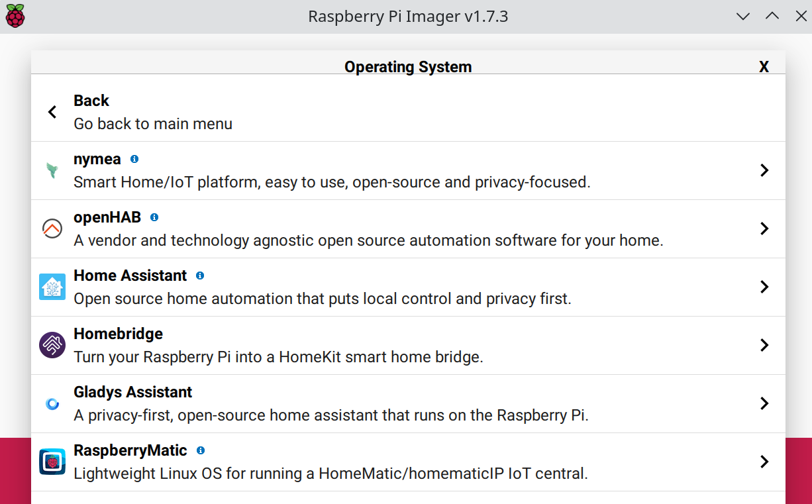Image resolution: width=812 pixels, height=504 pixels.
Task: Maximize the Raspberry Pi Imager window
Action: coord(772,16)
